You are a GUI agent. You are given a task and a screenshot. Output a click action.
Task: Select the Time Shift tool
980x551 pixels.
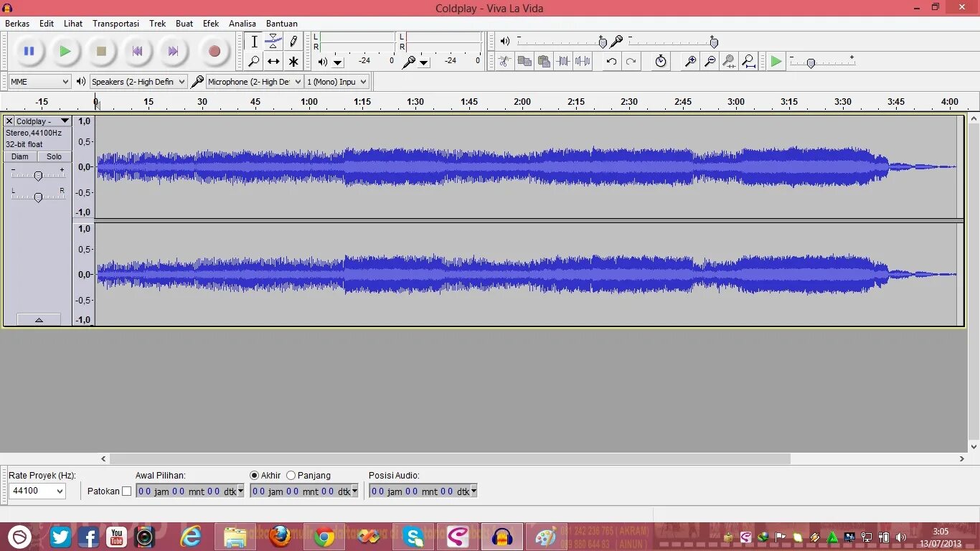coord(273,62)
